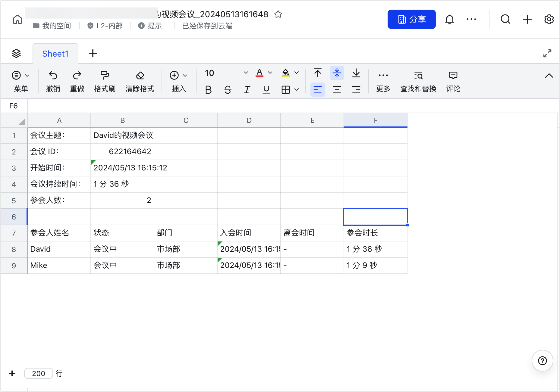Click the 提示 info label
Viewport: 560px width, 392px height.
tap(150, 26)
